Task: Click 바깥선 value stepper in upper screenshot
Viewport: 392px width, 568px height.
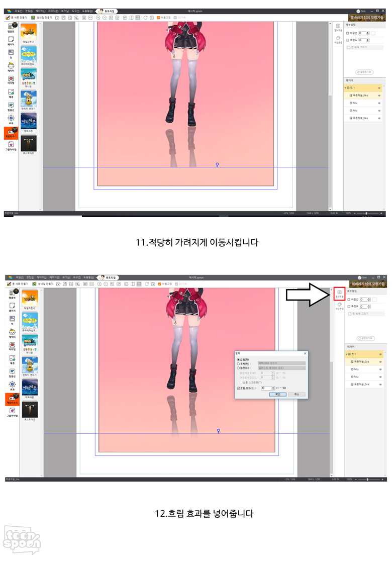Action: pos(368,33)
